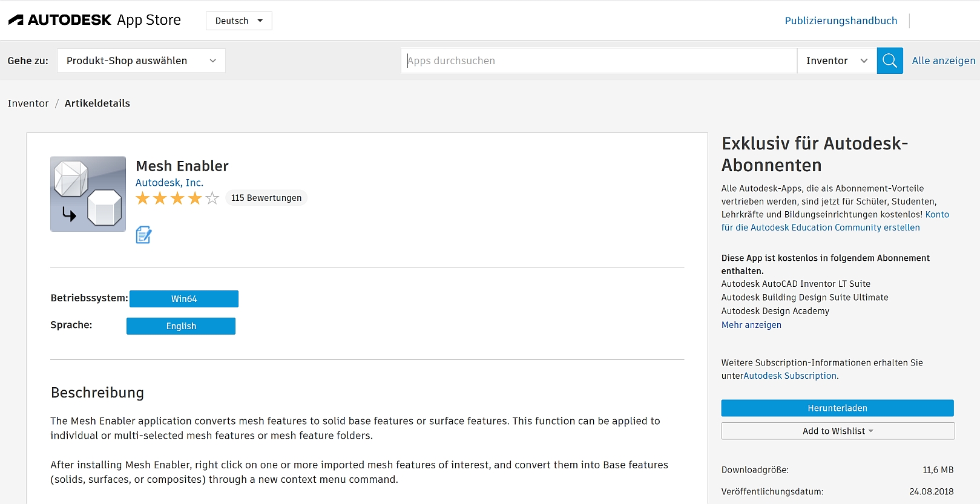Image resolution: width=980 pixels, height=504 pixels.
Task: Click the star rating row
Action: 177,198
